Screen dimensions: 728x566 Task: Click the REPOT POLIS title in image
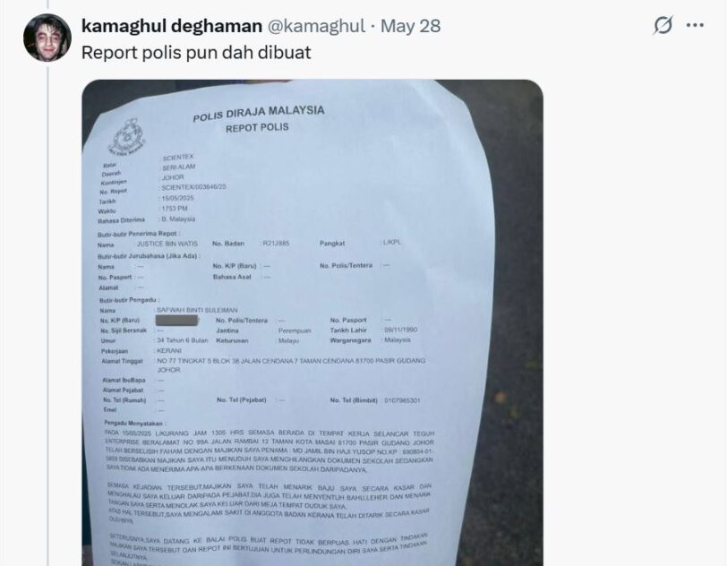257,128
